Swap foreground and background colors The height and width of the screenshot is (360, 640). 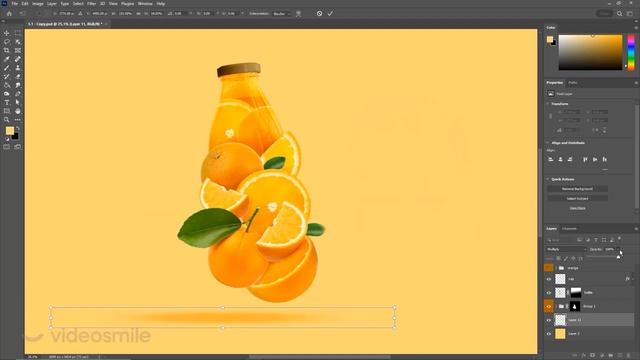[17, 129]
